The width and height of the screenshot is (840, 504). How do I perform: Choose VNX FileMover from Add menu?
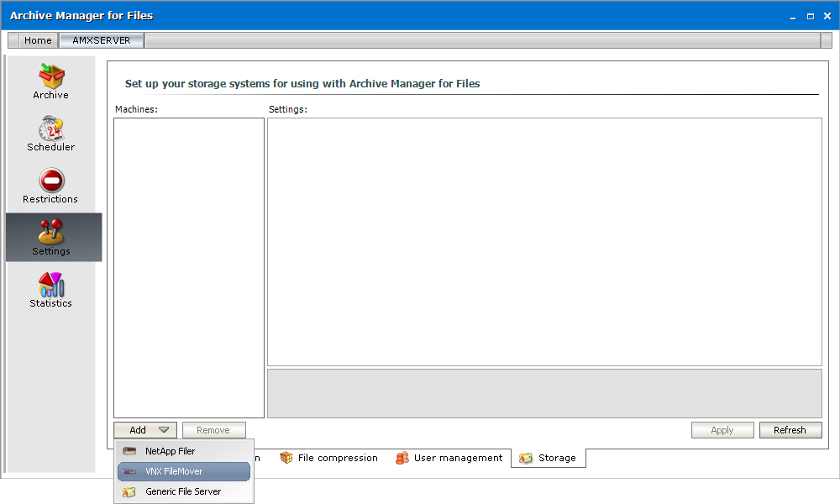click(x=184, y=471)
